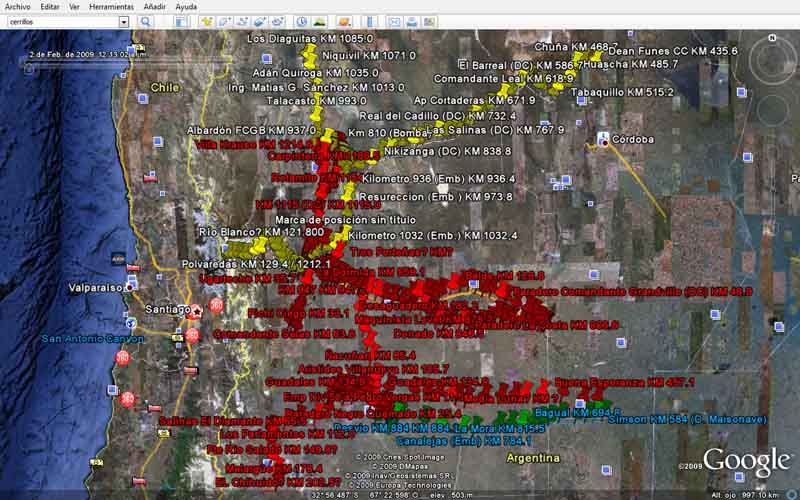Open the Ver menu
This screenshot has height=500, width=800.
point(74,7)
